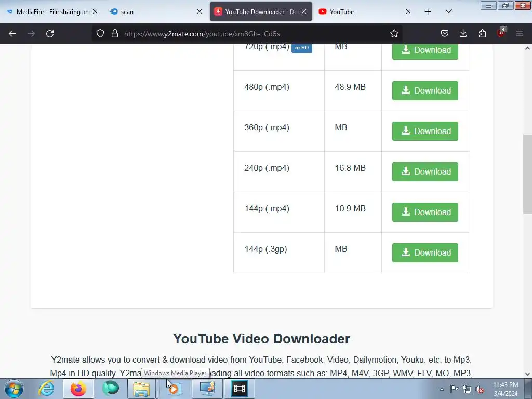Close the YouTube Downloader tab
This screenshot has height=399, width=532.
pyautogui.click(x=304, y=11)
